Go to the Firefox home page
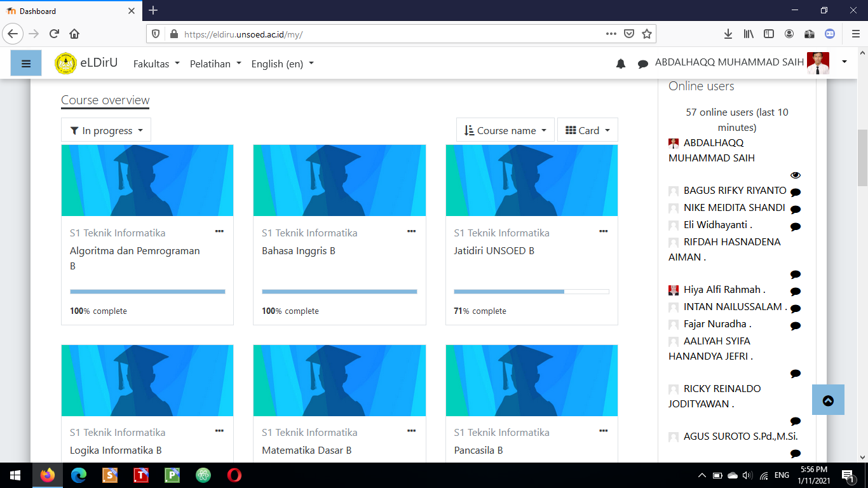The height and width of the screenshot is (488, 868). coord(74,34)
